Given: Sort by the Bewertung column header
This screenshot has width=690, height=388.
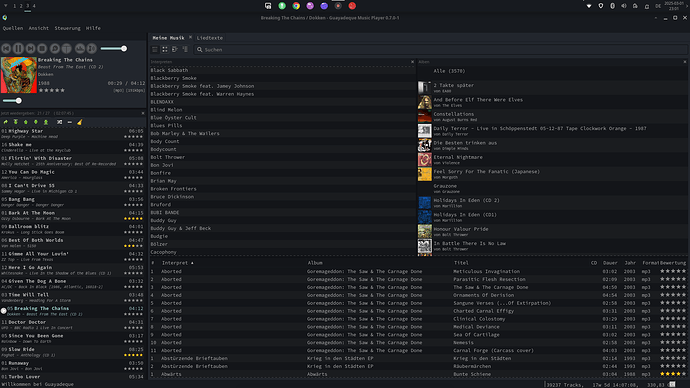Looking at the screenshot, I should pyautogui.click(x=673, y=263).
